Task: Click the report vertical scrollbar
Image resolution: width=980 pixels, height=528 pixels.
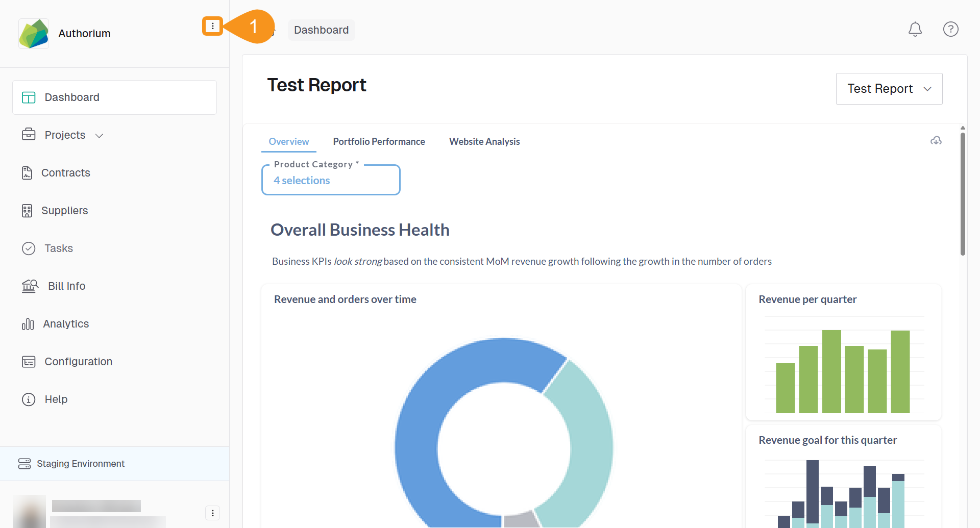Action: (963, 194)
